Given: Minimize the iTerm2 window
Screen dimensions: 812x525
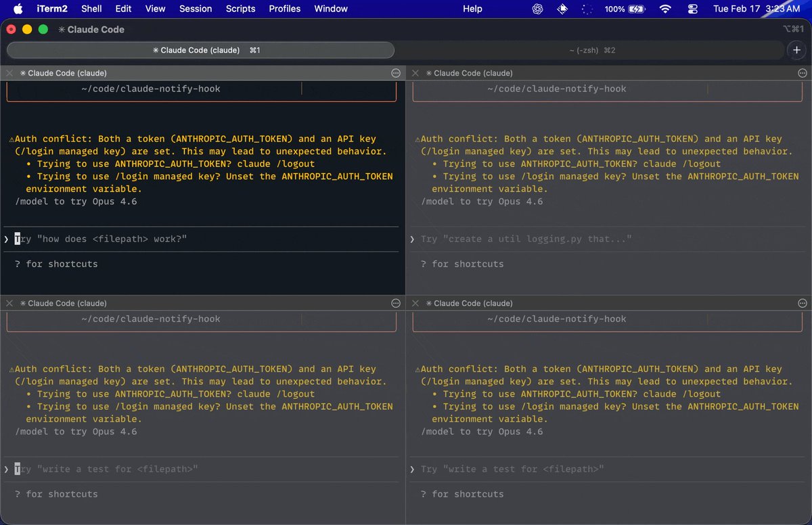Looking at the screenshot, I should [x=27, y=29].
